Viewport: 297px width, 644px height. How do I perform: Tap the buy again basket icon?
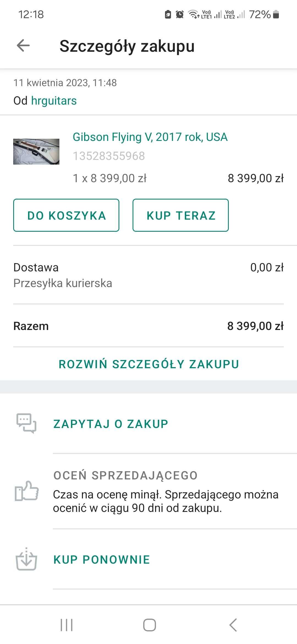tap(26, 559)
